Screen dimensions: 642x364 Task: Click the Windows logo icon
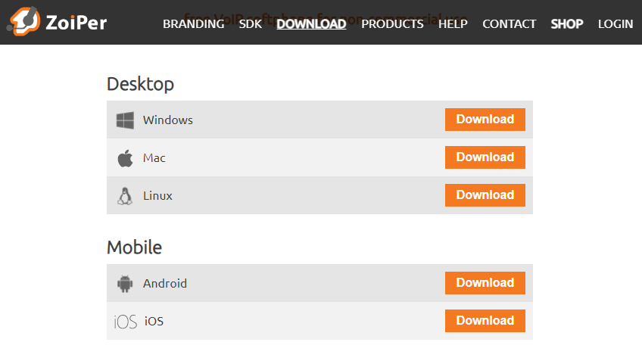pos(125,120)
